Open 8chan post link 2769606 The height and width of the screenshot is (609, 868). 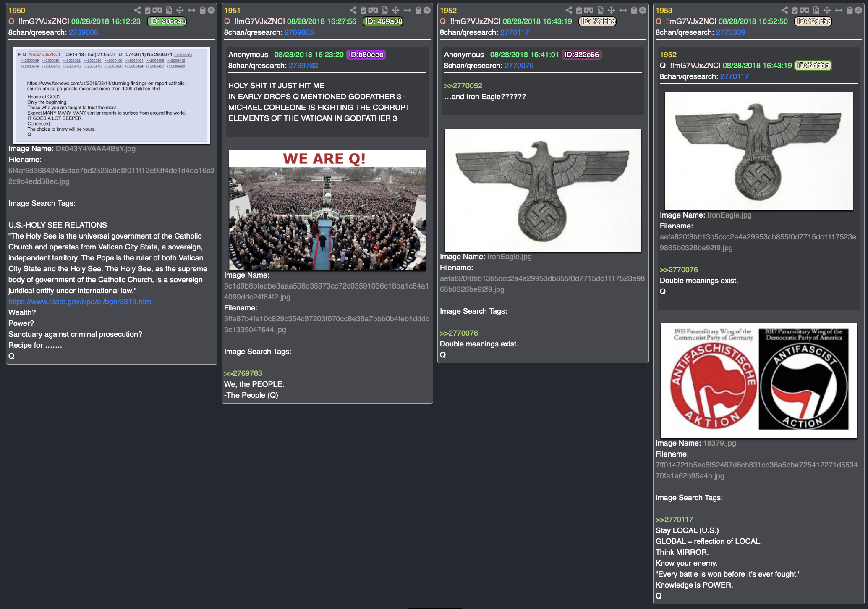click(x=83, y=32)
